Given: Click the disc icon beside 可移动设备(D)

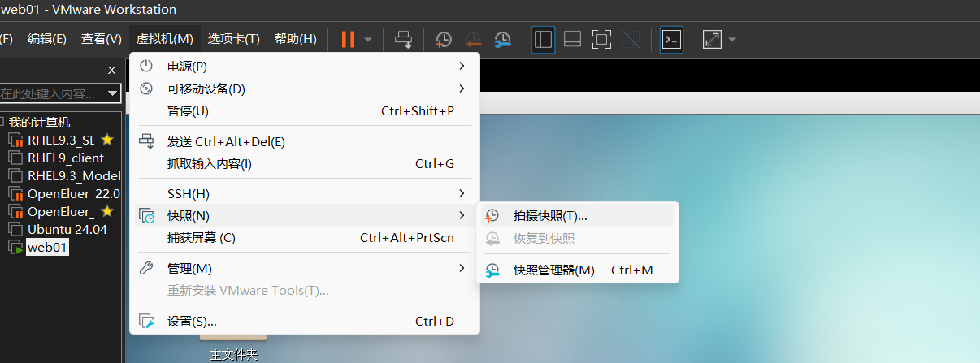Looking at the screenshot, I should point(146,89).
